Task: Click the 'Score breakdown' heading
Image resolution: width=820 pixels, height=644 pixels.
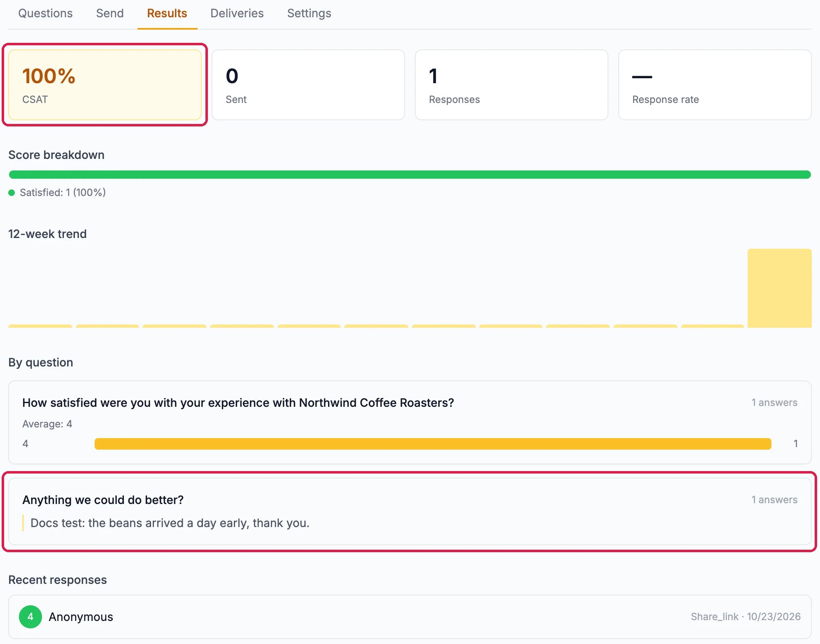Action: (x=56, y=155)
